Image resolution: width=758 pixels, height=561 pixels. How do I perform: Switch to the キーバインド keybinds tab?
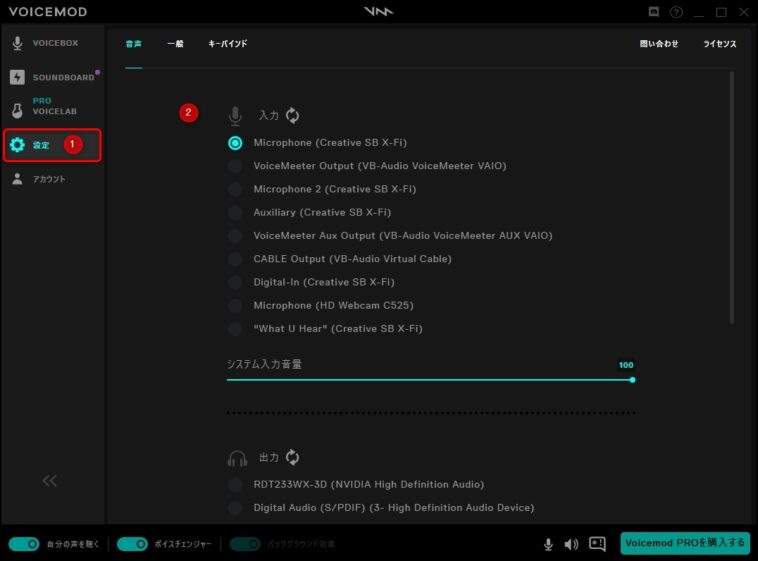click(x=227, y=44)
